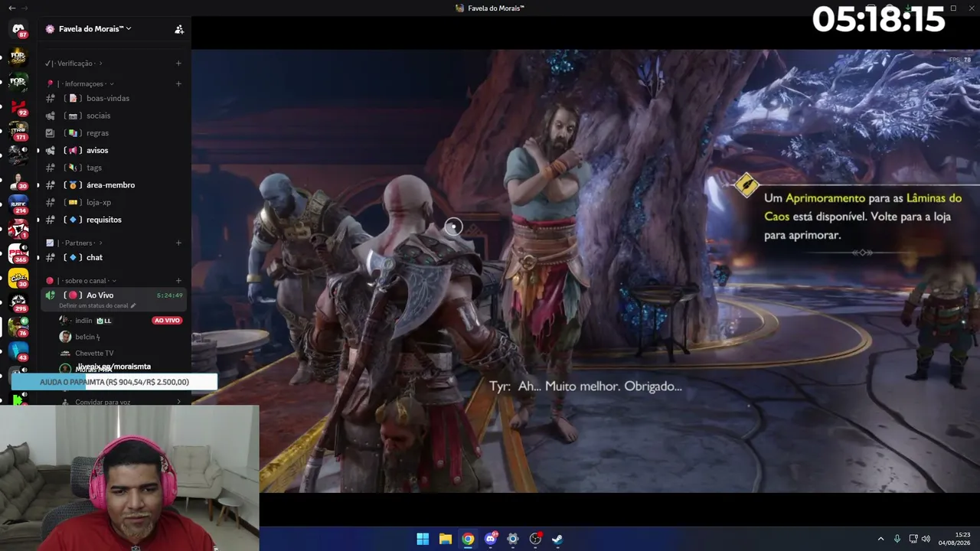Show hidden system tray icons
This screenshot has height=551, width=980.
[880, 539]
